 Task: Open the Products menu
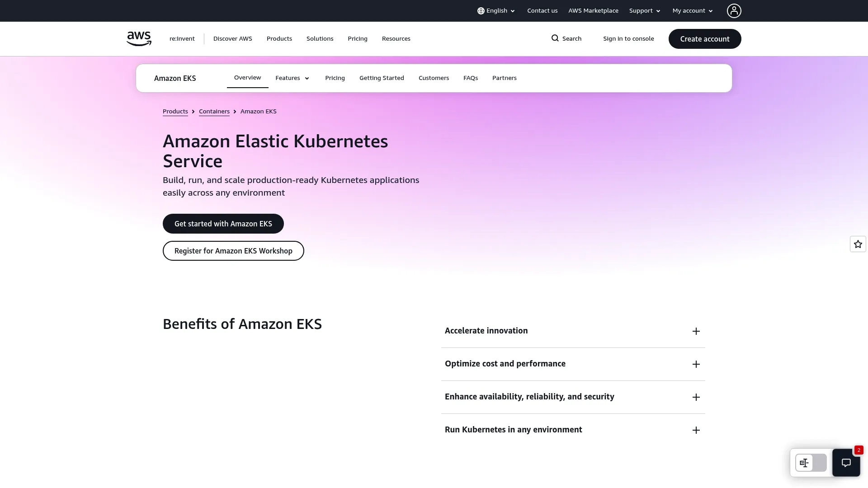(279, 39)
